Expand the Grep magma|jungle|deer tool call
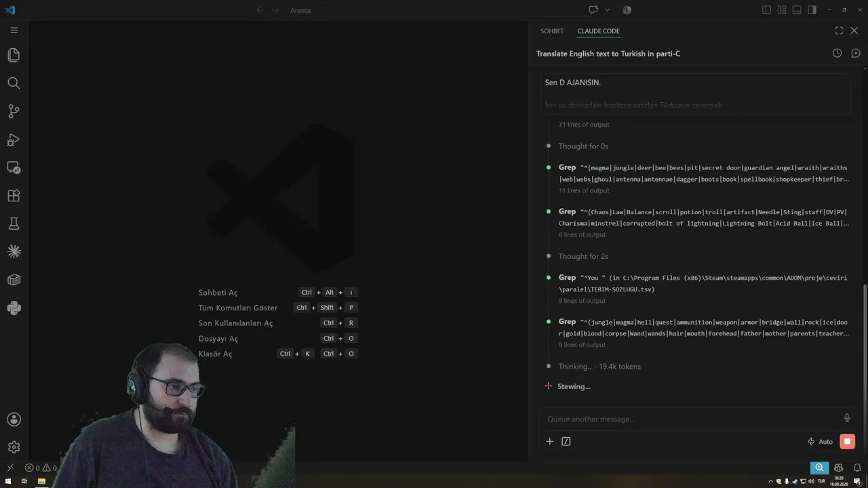Image resolution: width=868 pixels, height=488 pixels. (704, 174)
